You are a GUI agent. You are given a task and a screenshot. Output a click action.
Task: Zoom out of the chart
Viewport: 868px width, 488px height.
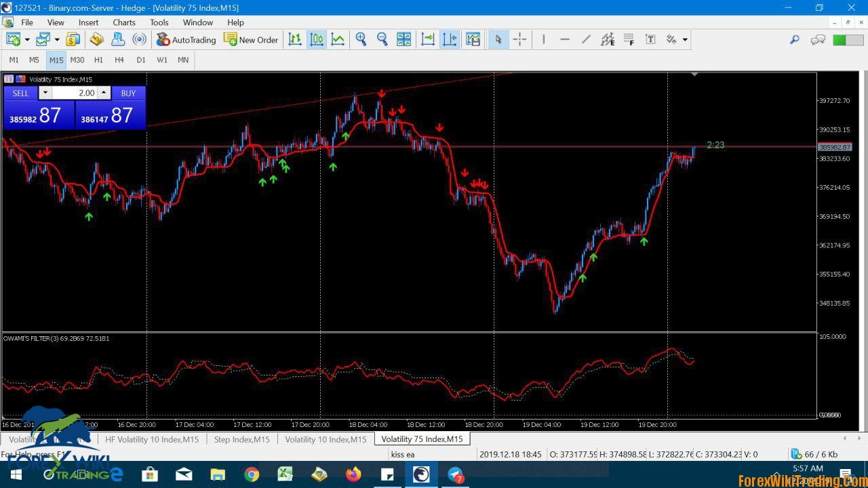pyautogui.click(x=382, y=39)
